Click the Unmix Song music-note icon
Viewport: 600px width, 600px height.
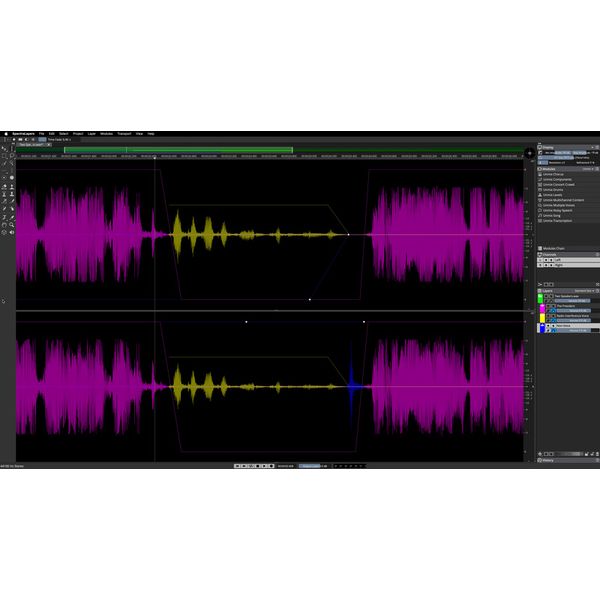click(x=540, y=215)
